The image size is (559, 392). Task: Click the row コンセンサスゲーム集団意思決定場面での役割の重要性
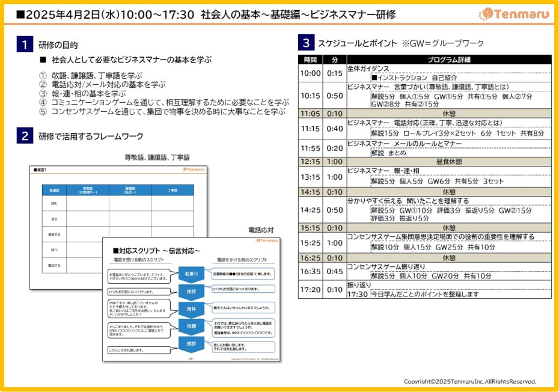pos(441,237)
